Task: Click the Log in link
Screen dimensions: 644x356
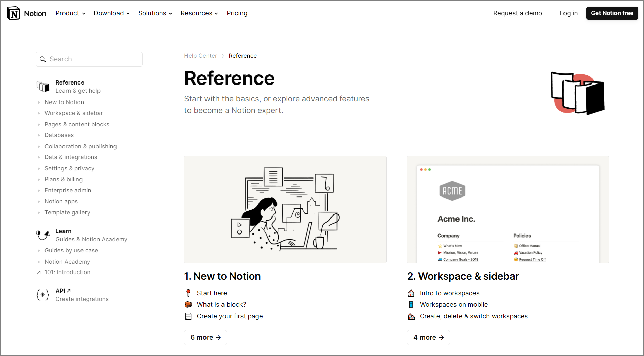Action: point(569,13)
